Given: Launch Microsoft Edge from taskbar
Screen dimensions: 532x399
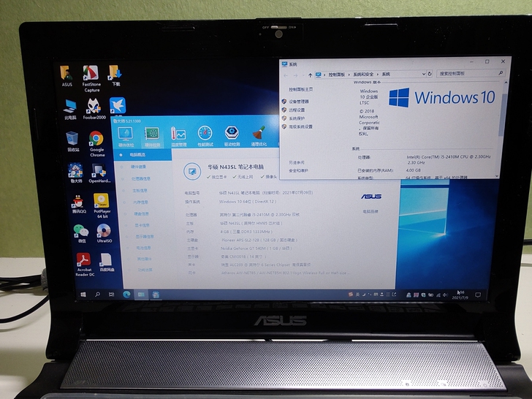Looking at the screenshot, I should pyautogui.click(x=126, y=294).
